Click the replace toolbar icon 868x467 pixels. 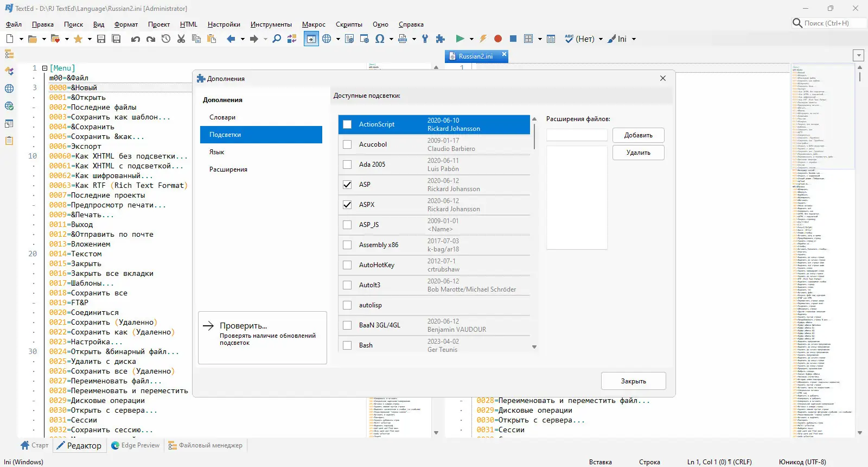point(292,39)
